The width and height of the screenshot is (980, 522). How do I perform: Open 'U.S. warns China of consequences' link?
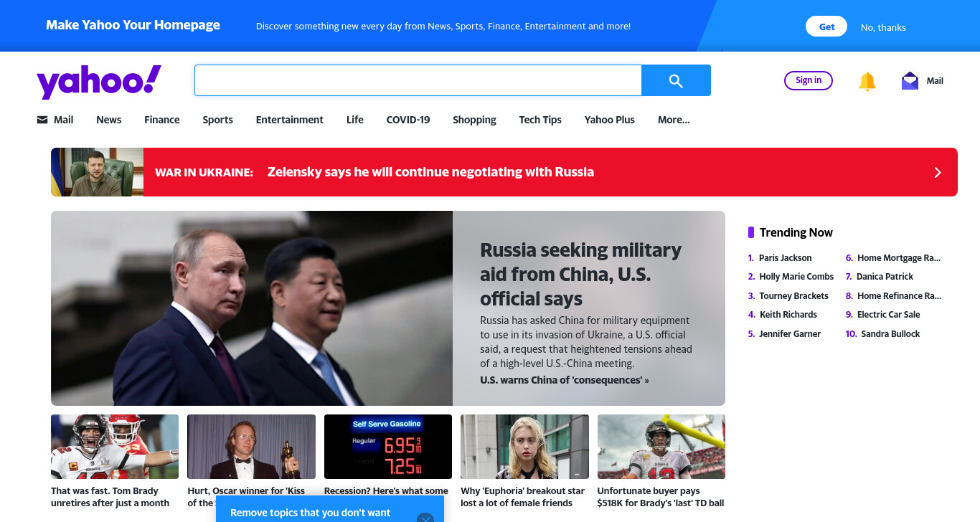point(564,380)
